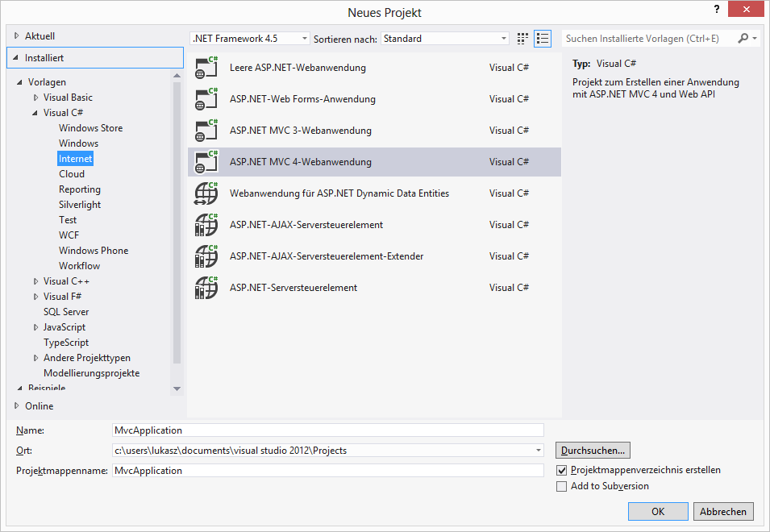Expand the Online section
The height and width of the screenshot is (532, 770).
(x=17, y=406)
